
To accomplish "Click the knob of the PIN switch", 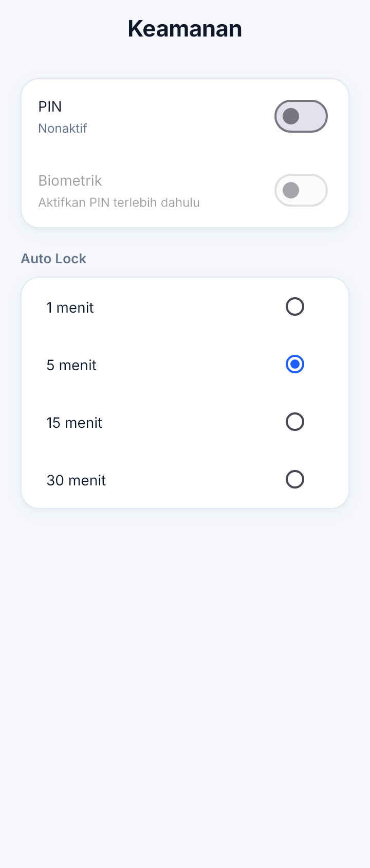I will tap(291, 116).
